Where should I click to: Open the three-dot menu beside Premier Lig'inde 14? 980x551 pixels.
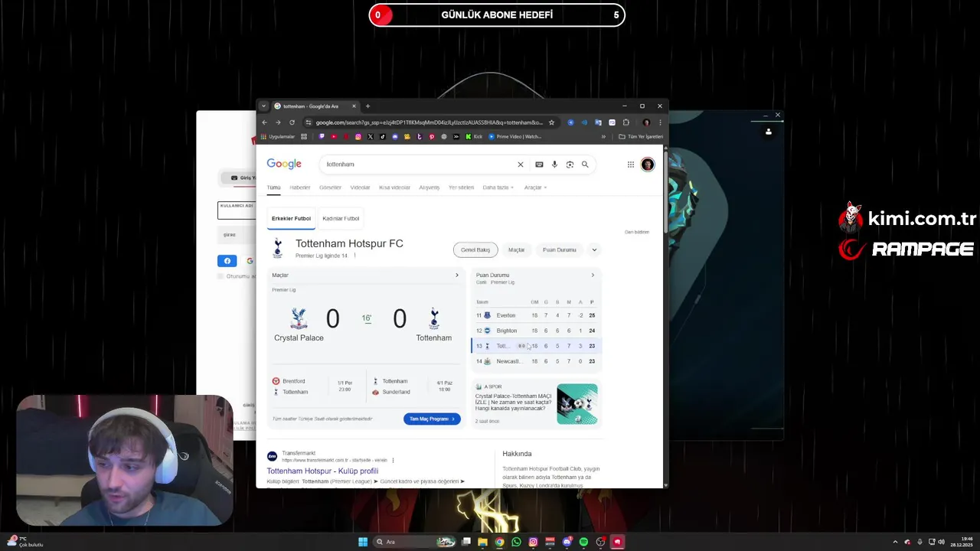354,256
